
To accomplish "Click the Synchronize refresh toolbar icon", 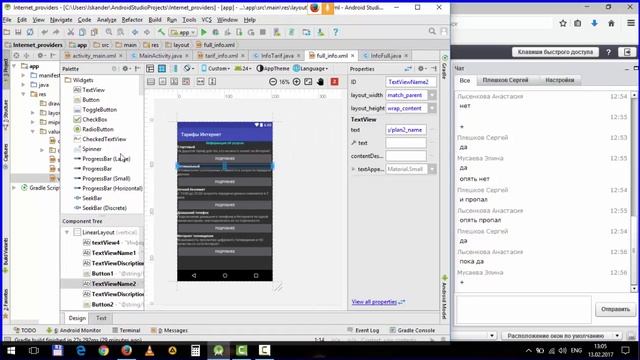I will pyautogui.click(x=30, y=32).
